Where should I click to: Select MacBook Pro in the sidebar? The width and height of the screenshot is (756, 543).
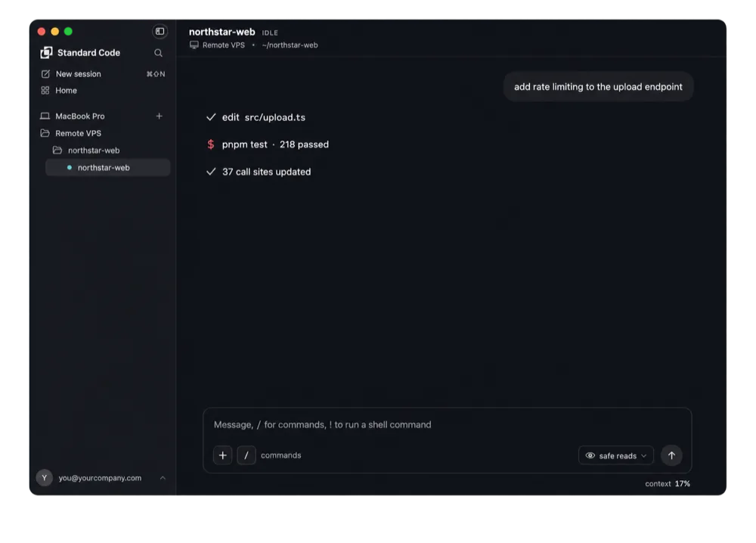(x=79, y=116)
